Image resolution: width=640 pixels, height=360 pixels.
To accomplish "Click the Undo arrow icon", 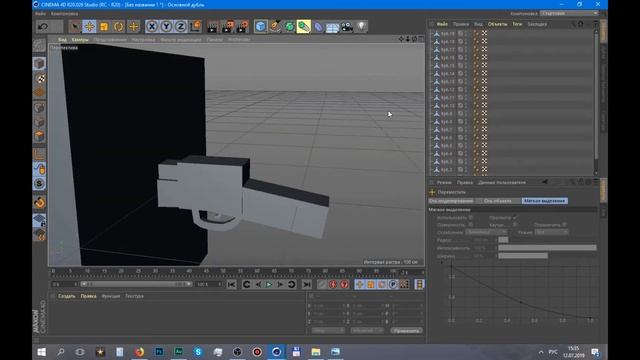I will [43, 27].
